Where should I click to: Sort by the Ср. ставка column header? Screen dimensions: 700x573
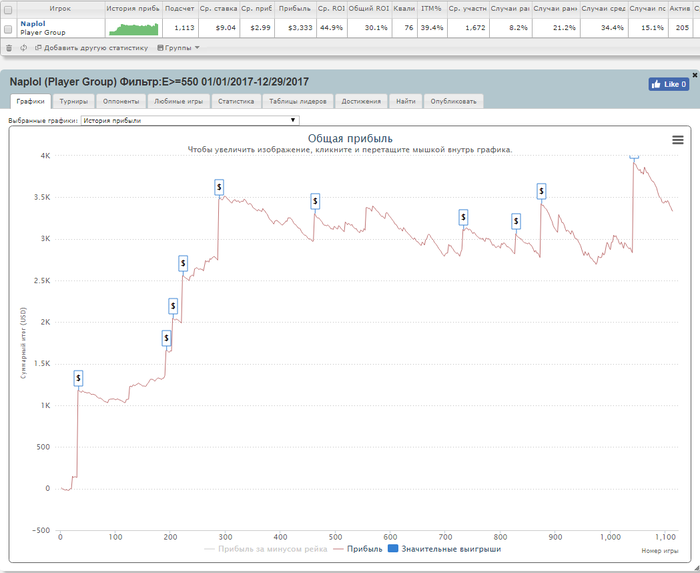click(218, 8)
